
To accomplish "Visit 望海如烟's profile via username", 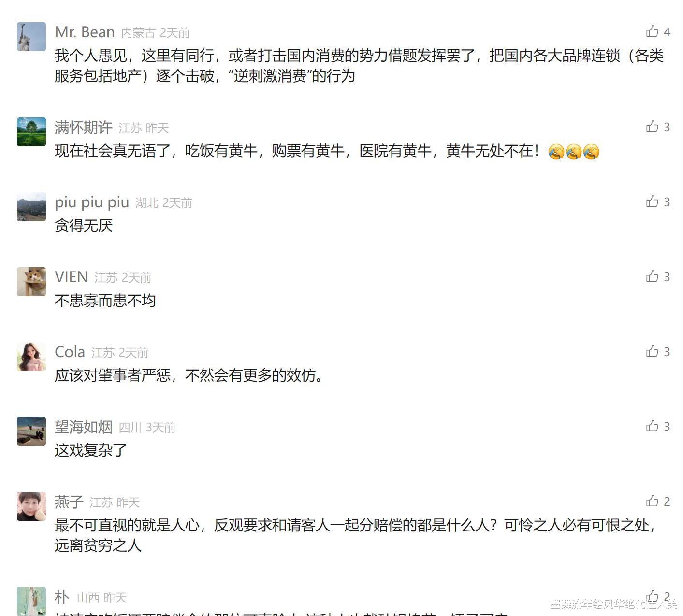I will tap(84, 427).
